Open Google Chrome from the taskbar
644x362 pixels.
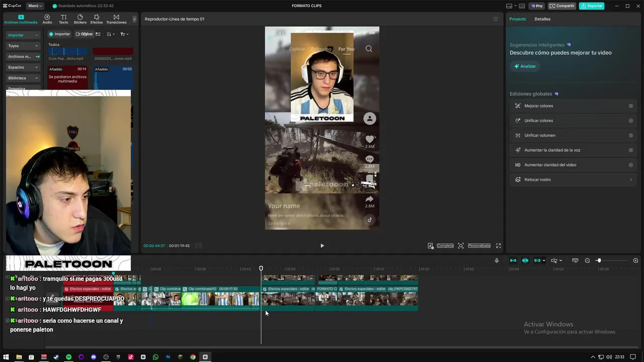pos(193,357)
